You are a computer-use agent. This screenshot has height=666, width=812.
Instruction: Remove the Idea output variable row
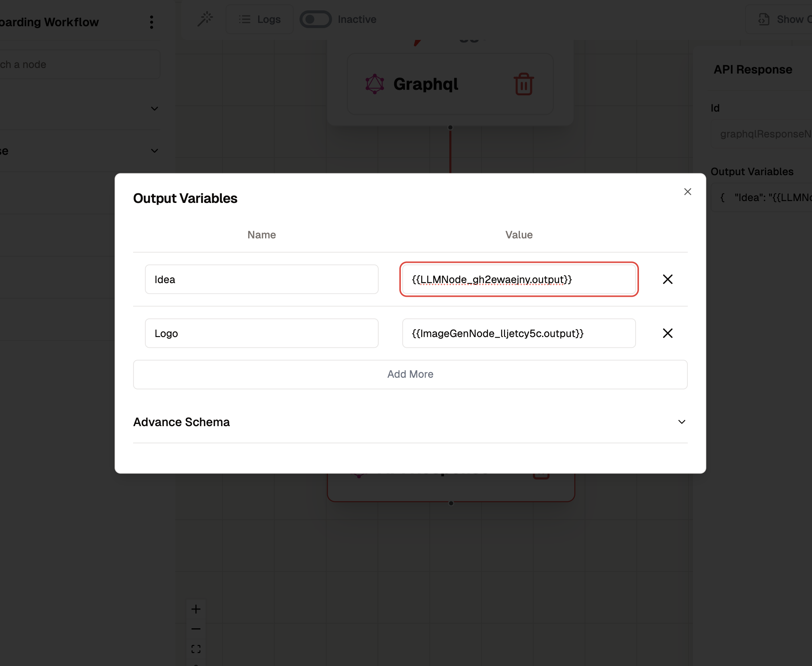click(667, 279)
